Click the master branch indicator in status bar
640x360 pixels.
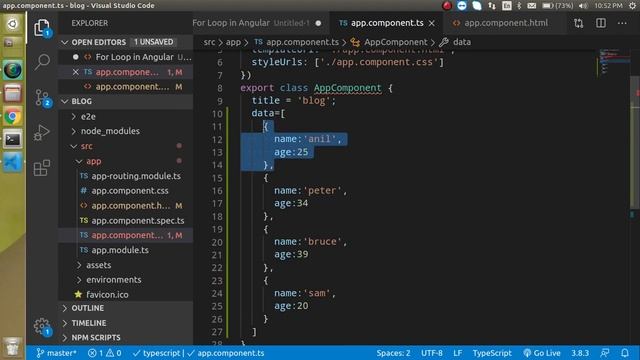pyautogui.click(x=56, y=353)
